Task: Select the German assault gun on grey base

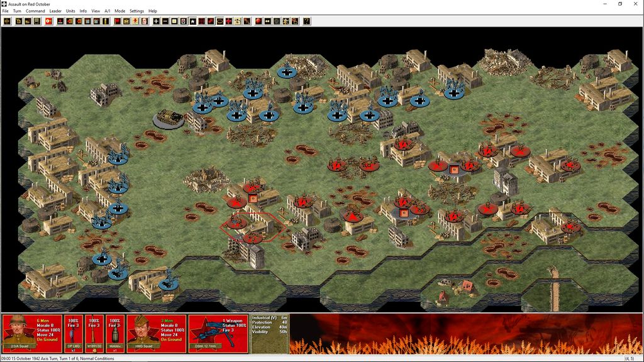Action: (x=169, y=118)
